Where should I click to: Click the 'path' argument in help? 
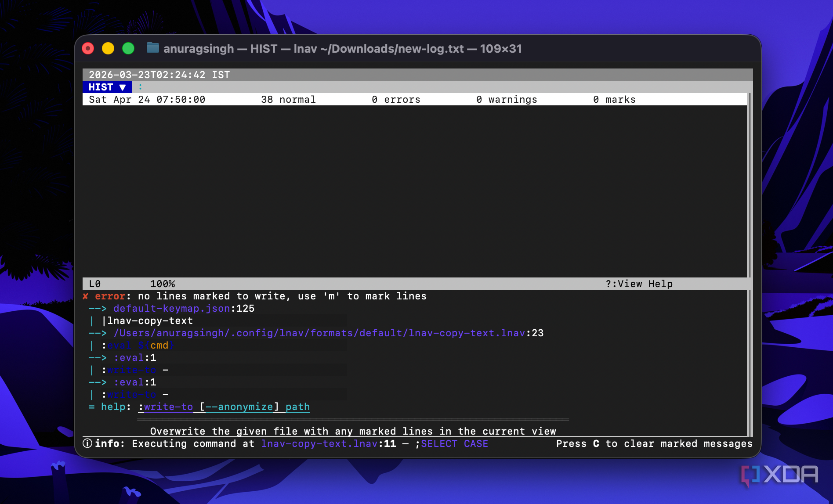click(x=297, y=407)
